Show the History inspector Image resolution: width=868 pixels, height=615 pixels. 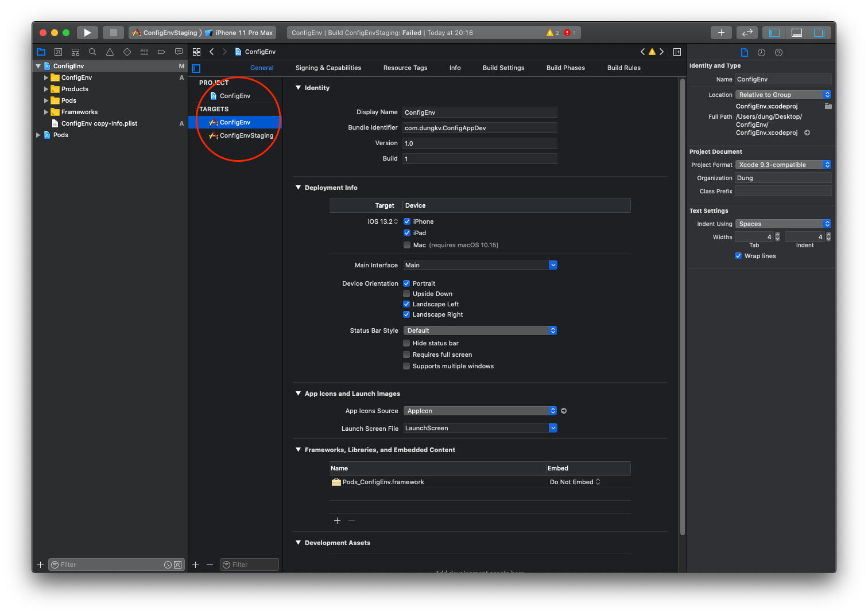[x=761, y=52]
